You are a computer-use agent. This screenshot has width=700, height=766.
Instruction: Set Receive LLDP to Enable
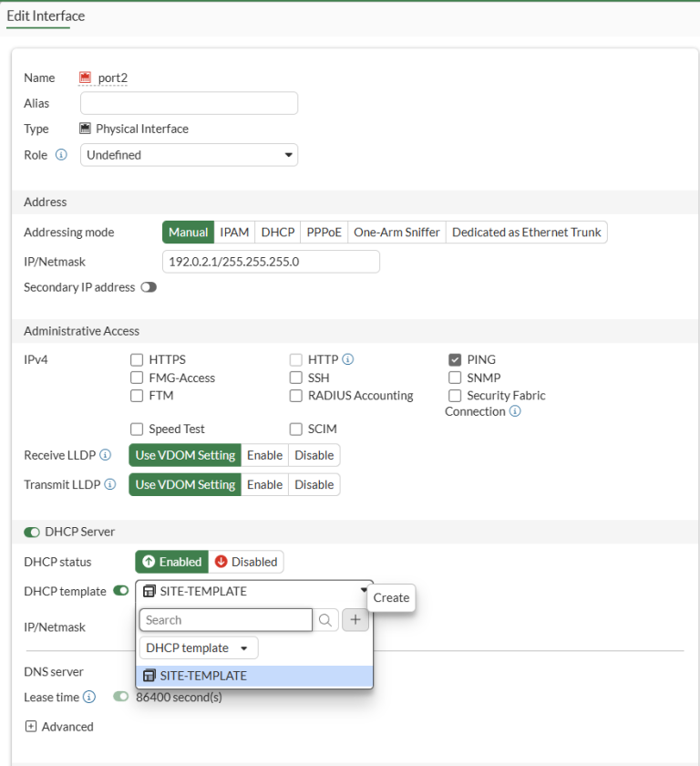pyautogui.click(x=264, y=455)
